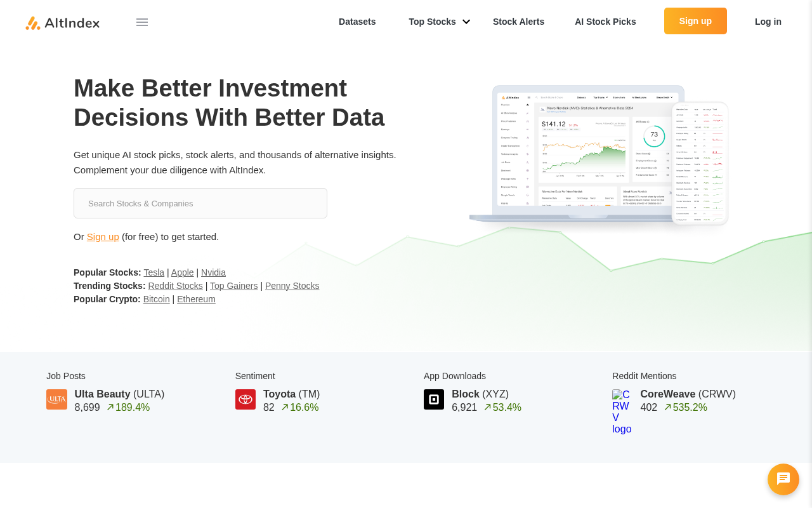
Task: Open the Datasets menu item
Action: click(x=357, y=21)
